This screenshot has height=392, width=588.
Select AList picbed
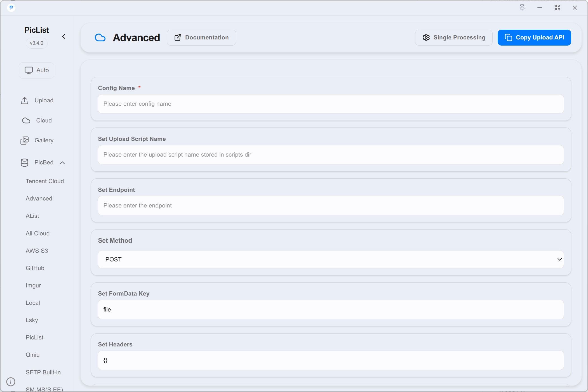coord(32,216)
